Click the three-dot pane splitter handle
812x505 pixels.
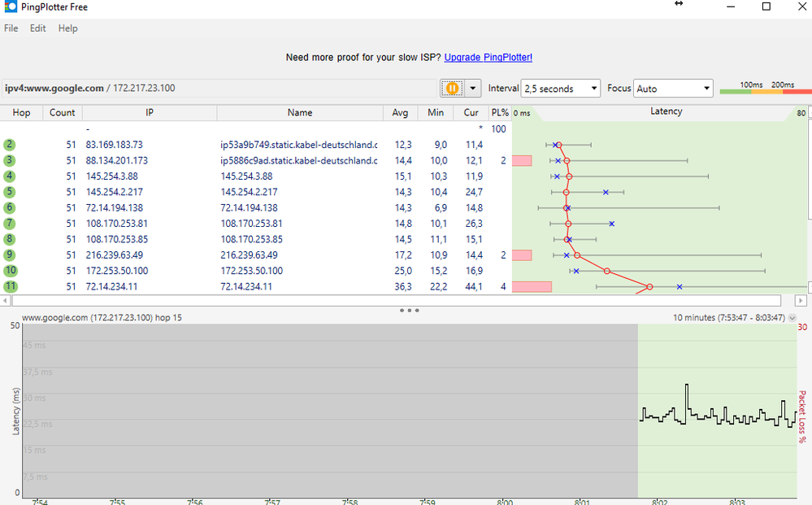(x=409, y=311)
